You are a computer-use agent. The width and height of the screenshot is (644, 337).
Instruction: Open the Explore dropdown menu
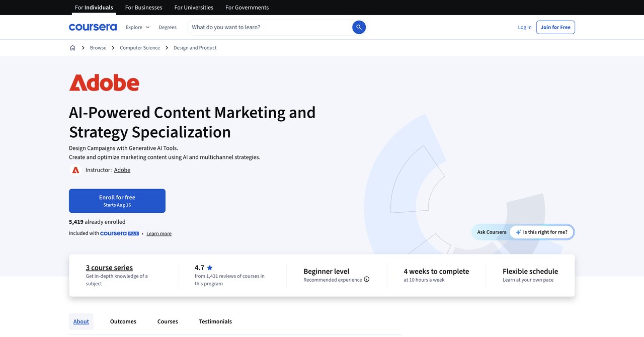138,27
